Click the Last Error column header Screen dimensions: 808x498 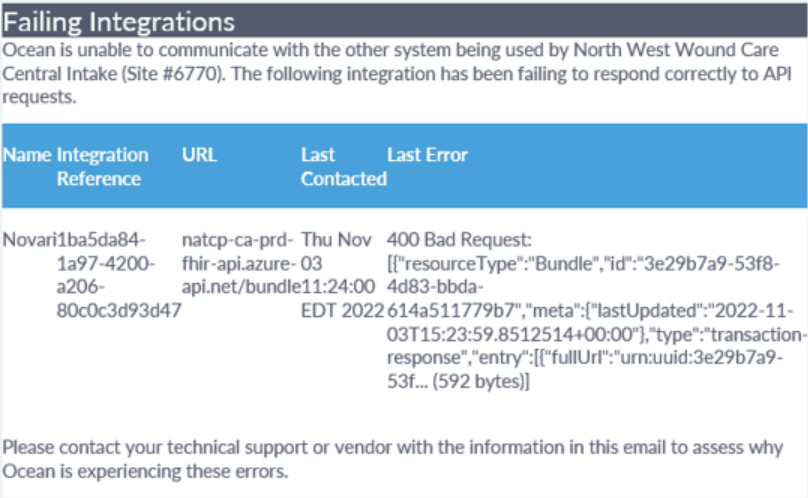427,155
